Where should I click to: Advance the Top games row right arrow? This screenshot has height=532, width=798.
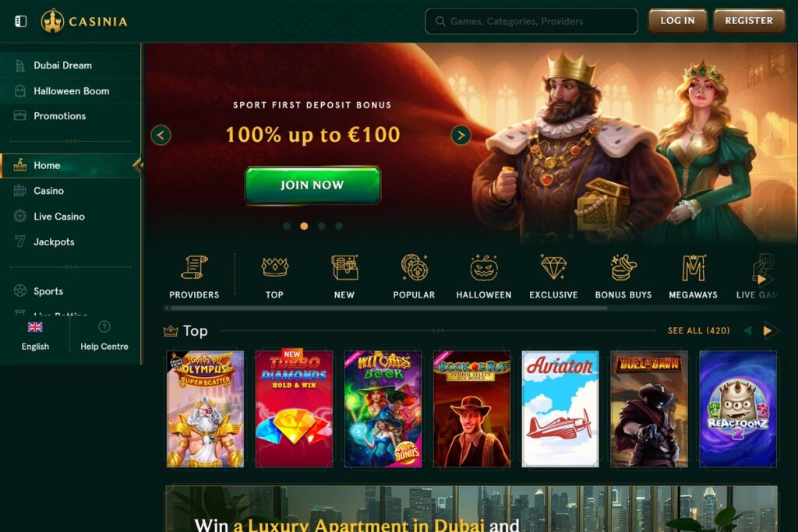[x=768, y=331]
